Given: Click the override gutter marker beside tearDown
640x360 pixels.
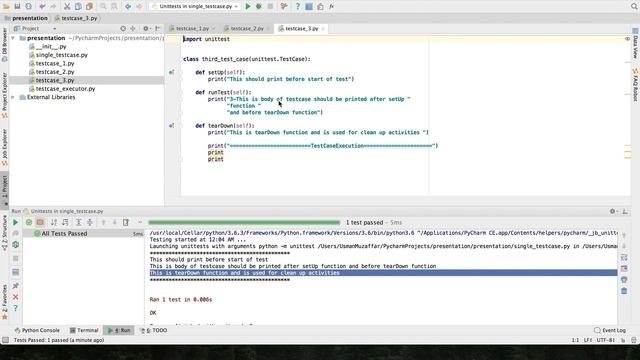Looking at the screenshot, I should (171, 126).
